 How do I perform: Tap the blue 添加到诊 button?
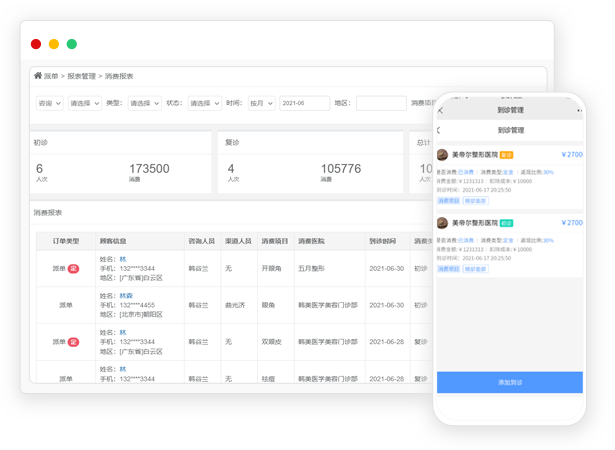(510, 382)
